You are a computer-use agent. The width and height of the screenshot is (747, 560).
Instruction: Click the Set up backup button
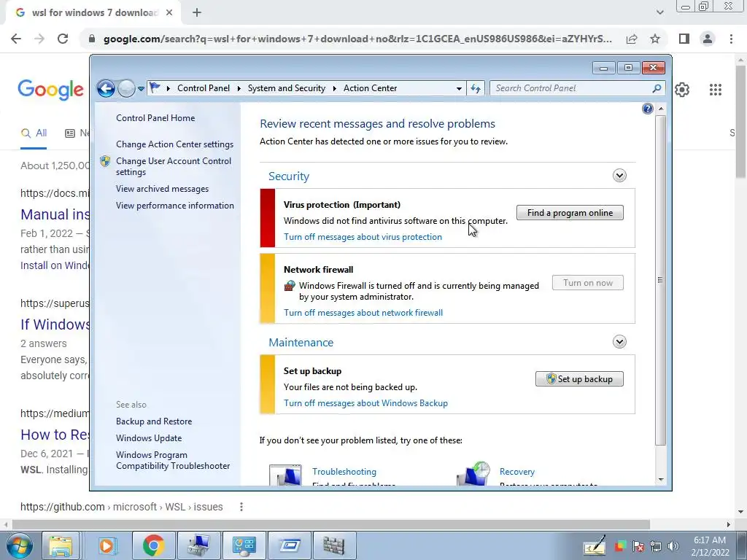pyautogui.click(x=579, y=379)
